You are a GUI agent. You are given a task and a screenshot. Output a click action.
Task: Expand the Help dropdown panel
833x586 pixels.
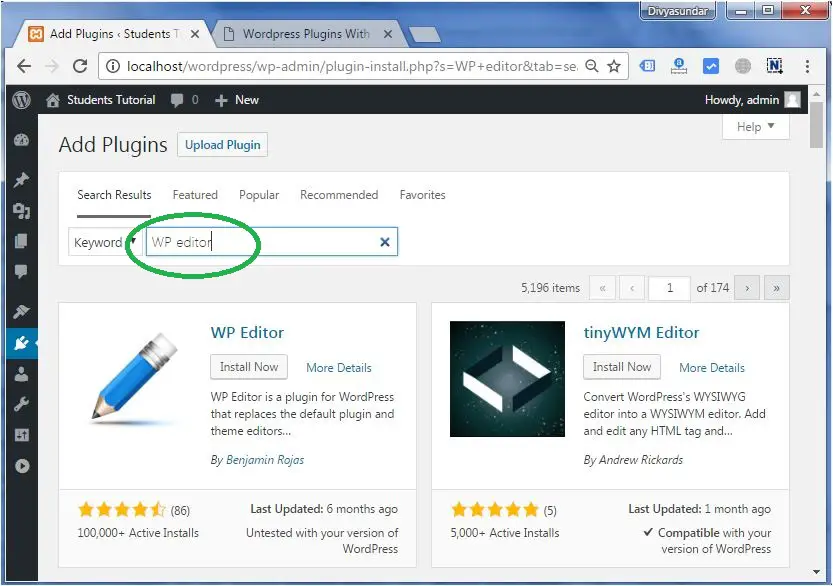tap(755, 127)
